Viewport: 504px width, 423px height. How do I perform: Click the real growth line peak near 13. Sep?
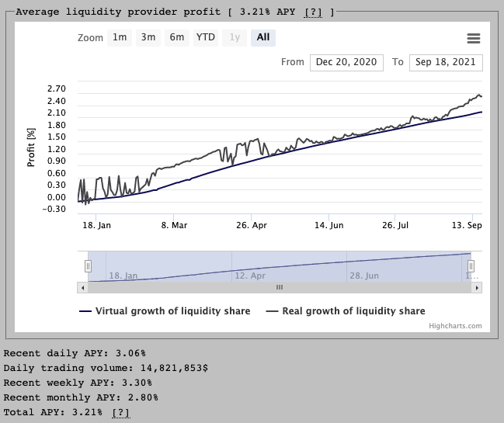click(478, 95)
